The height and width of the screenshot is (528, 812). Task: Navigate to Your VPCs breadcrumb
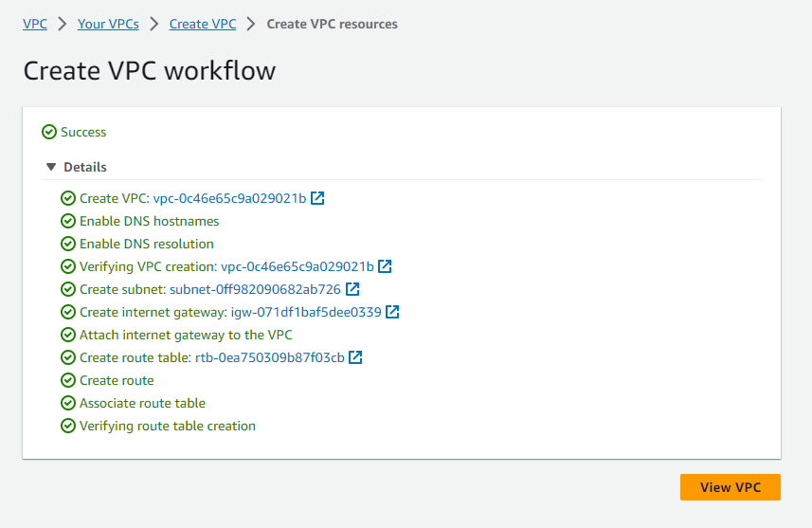(x=108, y=24)
